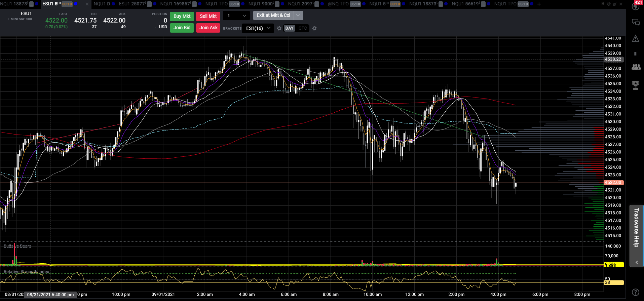The width and height of the screenshot is (644, 301).
Task: Open the community people icon in sidebar
Action: point(636,67)
